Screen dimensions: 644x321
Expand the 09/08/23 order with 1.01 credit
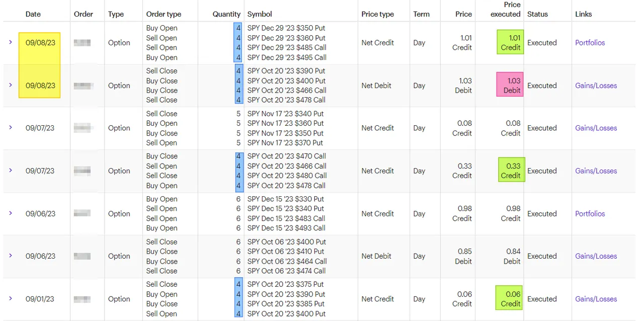(11, 42)
